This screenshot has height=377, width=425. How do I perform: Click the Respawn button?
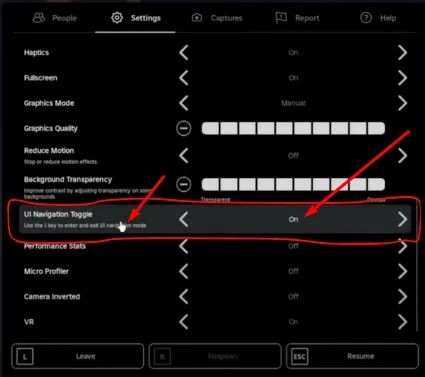[x=215, y=356]
